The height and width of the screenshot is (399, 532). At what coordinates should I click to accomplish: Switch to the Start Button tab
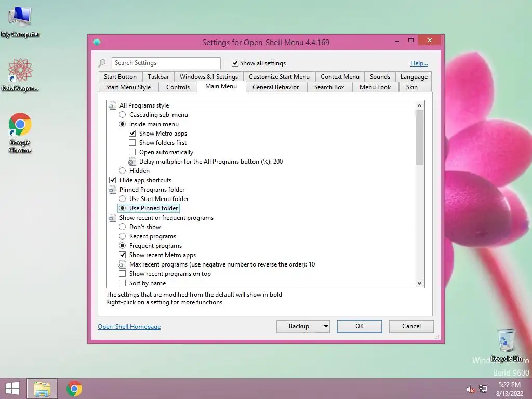120,77
